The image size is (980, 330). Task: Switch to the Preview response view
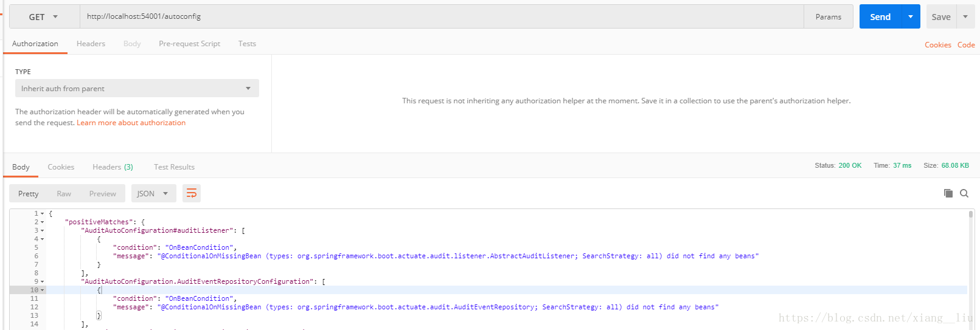pyautogui.click(x=102, y=194)
